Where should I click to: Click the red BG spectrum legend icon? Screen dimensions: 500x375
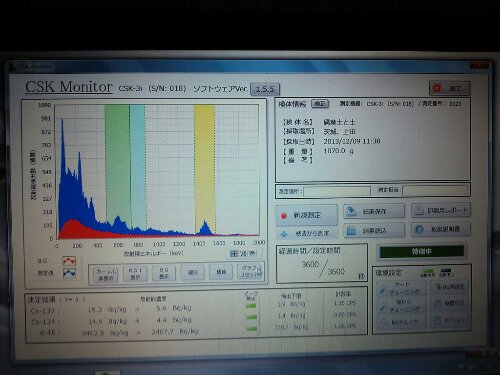pos(69,261)
